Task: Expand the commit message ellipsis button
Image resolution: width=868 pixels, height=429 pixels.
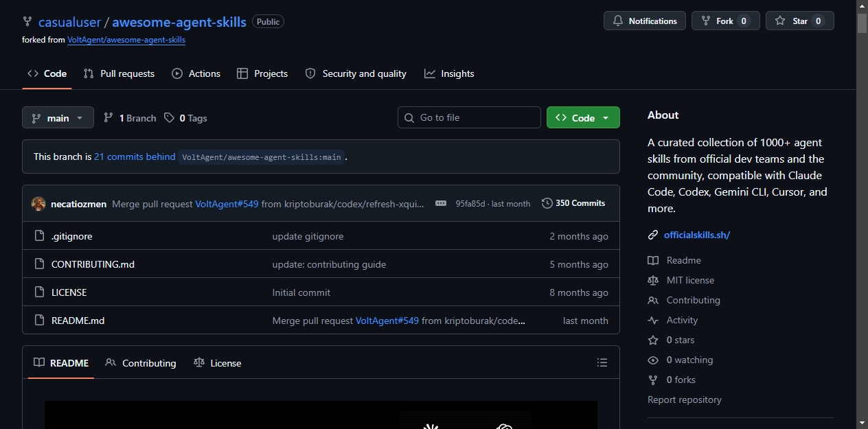Action: point(441,203)
